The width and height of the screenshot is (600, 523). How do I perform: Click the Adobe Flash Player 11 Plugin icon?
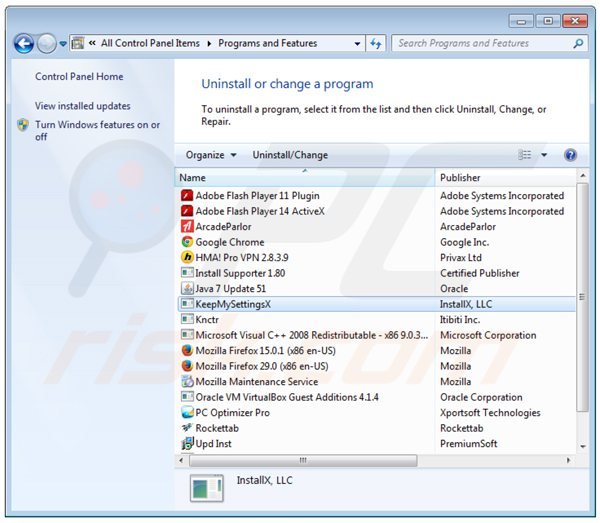point(187,196)
